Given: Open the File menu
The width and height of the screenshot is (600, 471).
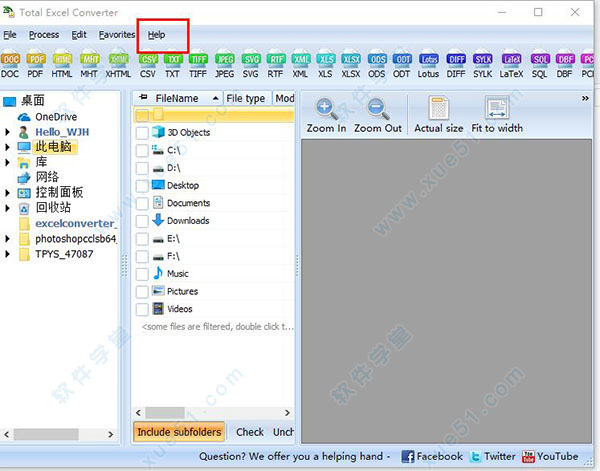Looking at the screenshot, I should (x=10, y=35).
